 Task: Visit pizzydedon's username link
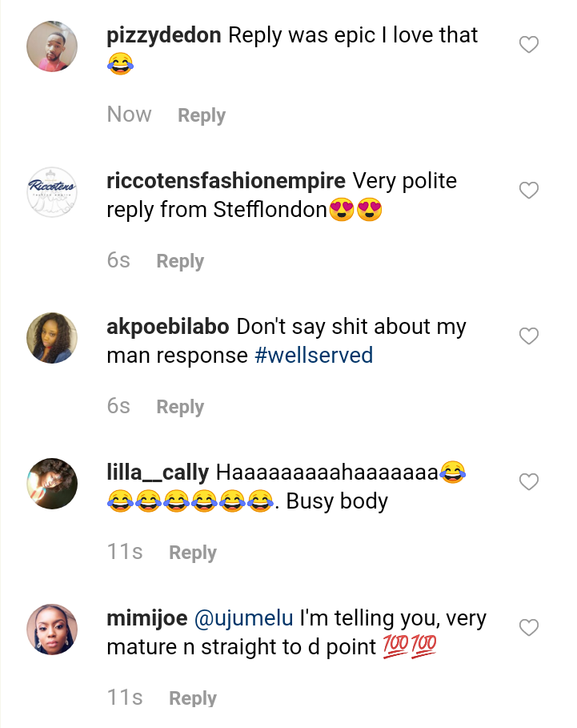[x=164, y=35]
